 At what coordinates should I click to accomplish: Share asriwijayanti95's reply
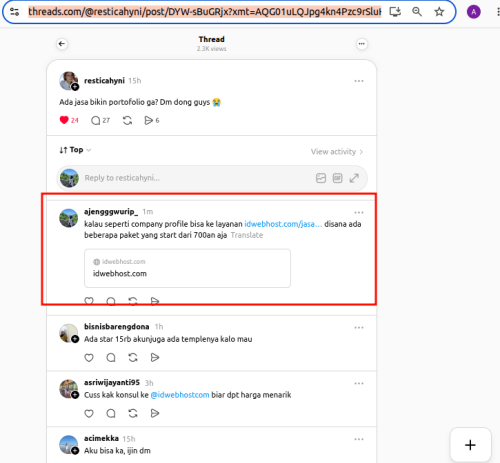point(155,414)
